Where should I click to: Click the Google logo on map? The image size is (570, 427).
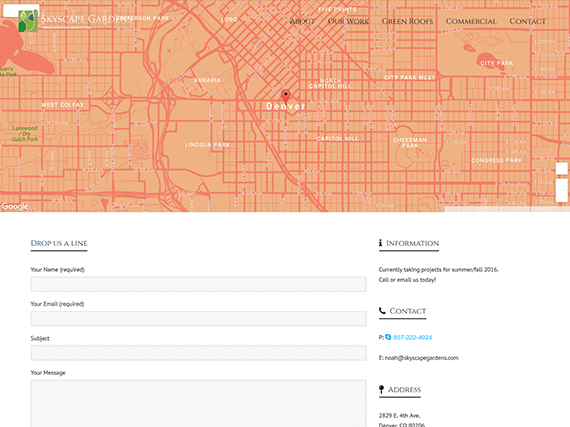(15, 206)
